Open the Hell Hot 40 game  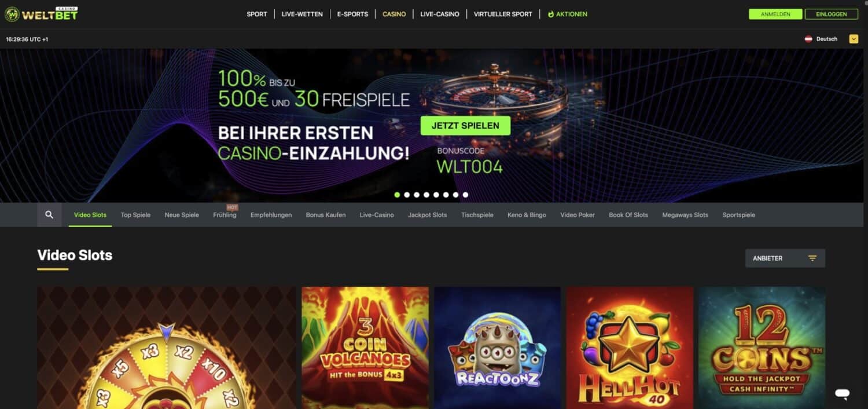(x=630, y=348)
